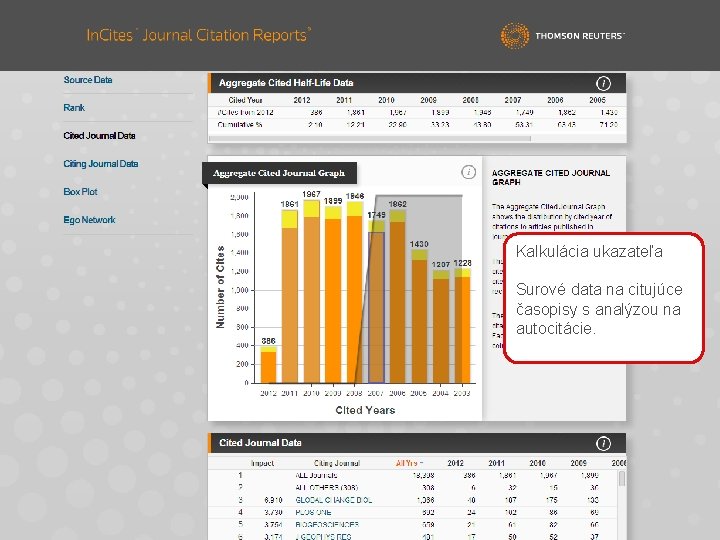Open the J GEOPHYS RES journal link
Viewport: 720px width, 540px height.
pyautogui.click(x=323, y=536)
